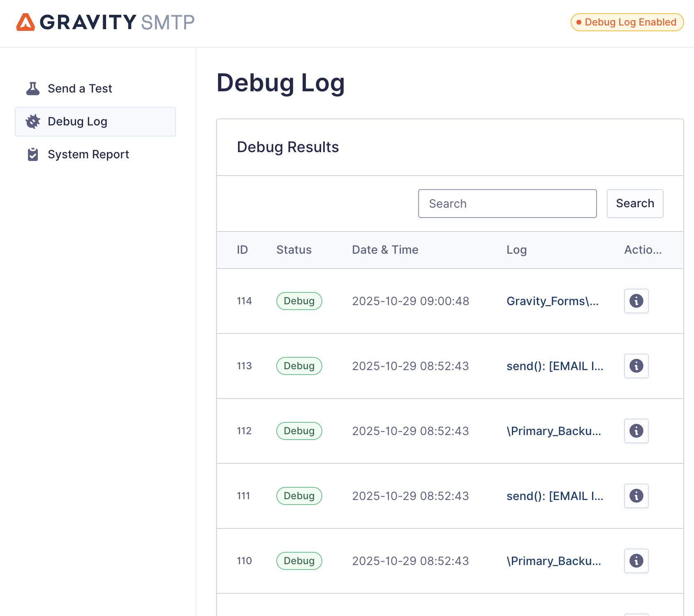Screen dimensions: 694x616
Task: Open the Send a Test menu item
Action: click(80, 88)
